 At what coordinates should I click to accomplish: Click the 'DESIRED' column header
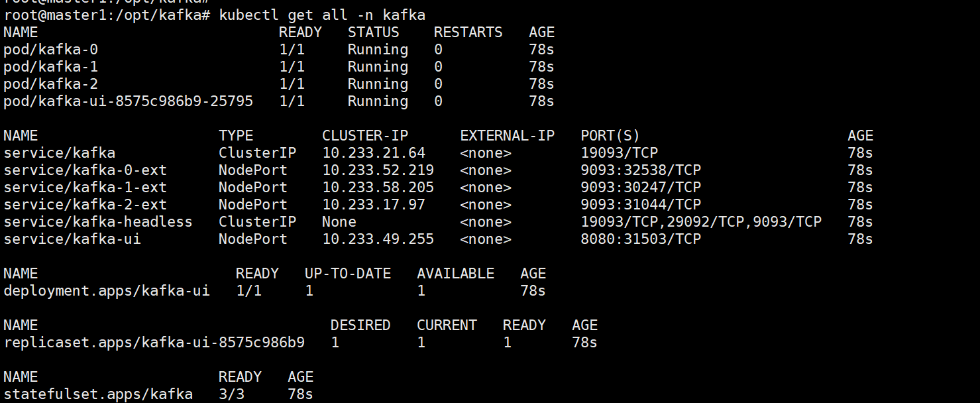[360, 325]
